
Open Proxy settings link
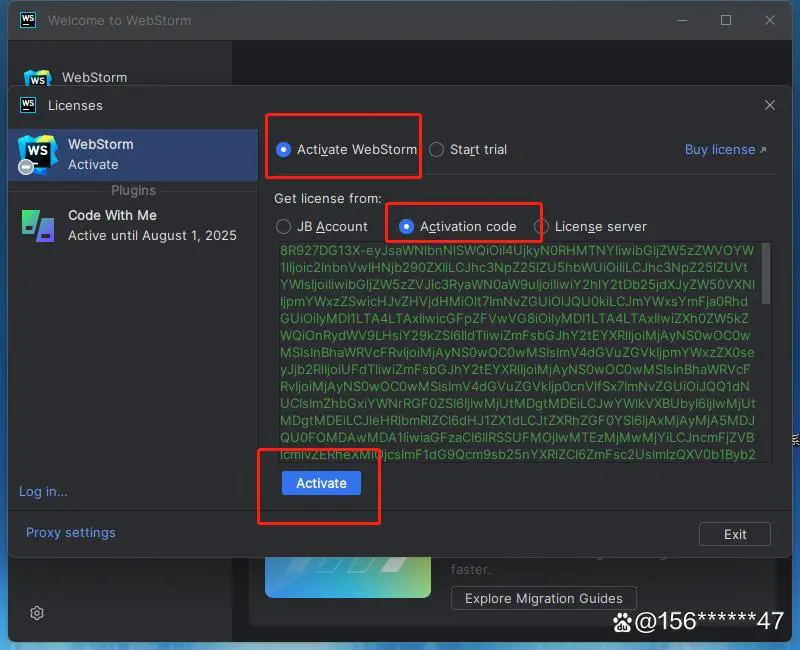70,533
